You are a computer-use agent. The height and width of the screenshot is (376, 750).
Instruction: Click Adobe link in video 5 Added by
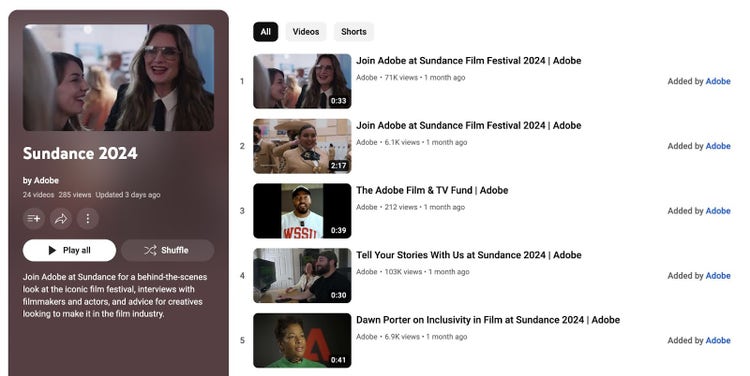718,341
